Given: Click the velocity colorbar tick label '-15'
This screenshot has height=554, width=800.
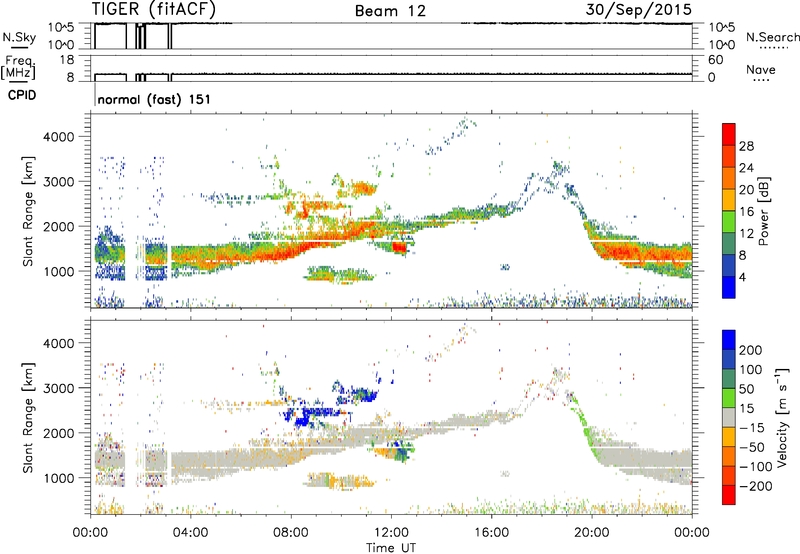Looking at the screenshot, I should pos(752,427).
